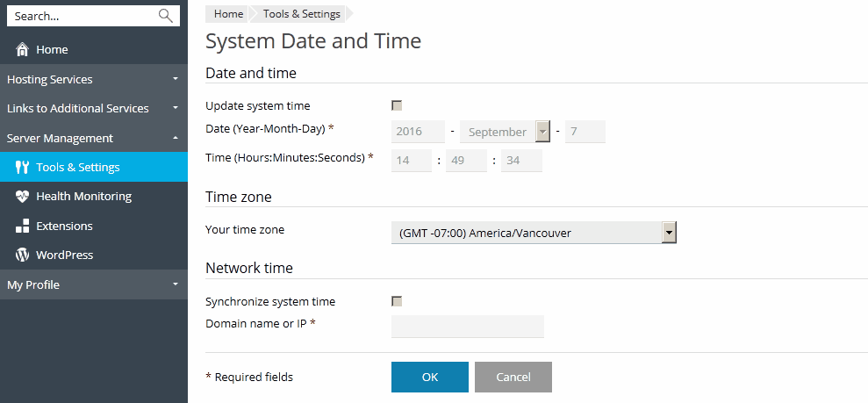This screenshot has height=403, width=868.
Task: Click the WordPress logo icon
Action: 22,255
